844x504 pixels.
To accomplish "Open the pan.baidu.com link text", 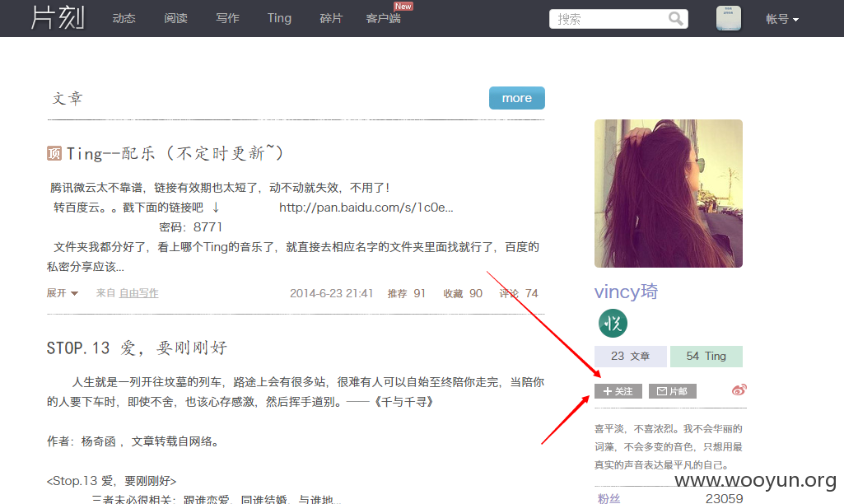I will [x=366, y=208].
